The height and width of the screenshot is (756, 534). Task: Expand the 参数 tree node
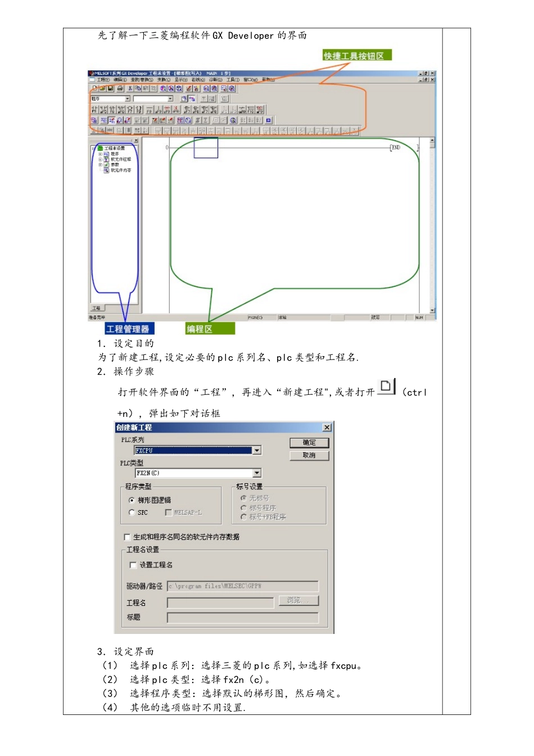(x=100, y=165)
